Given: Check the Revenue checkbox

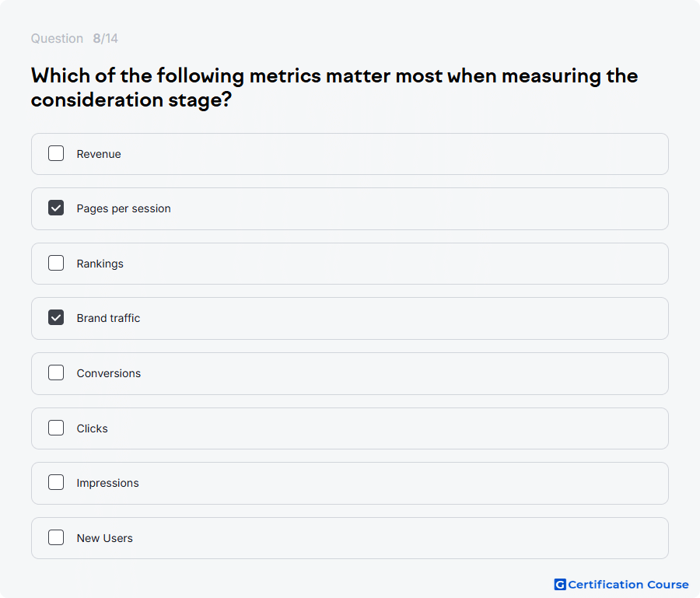Looking at the screenshot, I should 56,153.
